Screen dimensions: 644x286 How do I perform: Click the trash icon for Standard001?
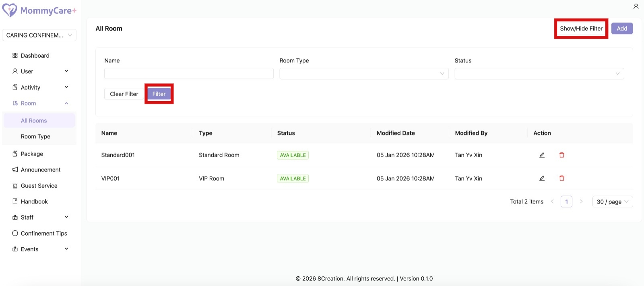click(561, 155)
